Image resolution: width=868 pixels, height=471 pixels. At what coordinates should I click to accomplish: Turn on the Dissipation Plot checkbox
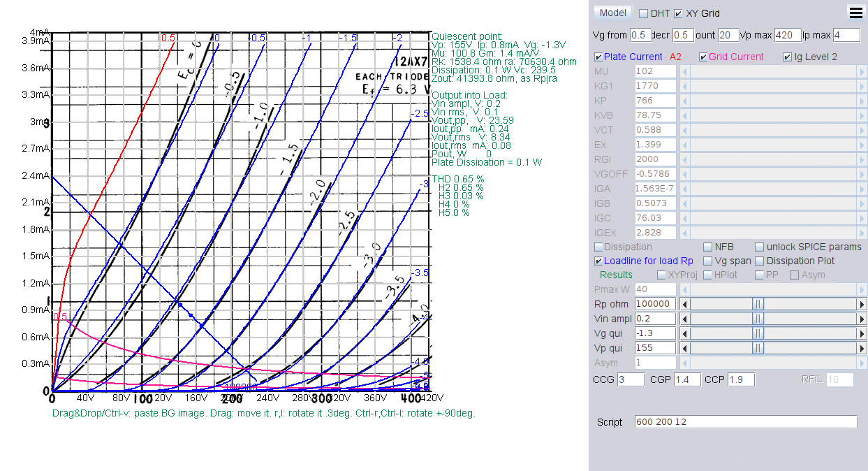pos(760,261)
